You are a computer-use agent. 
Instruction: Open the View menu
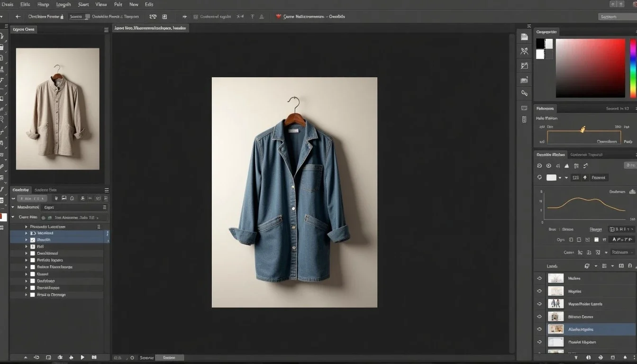[x=101, y=4]
